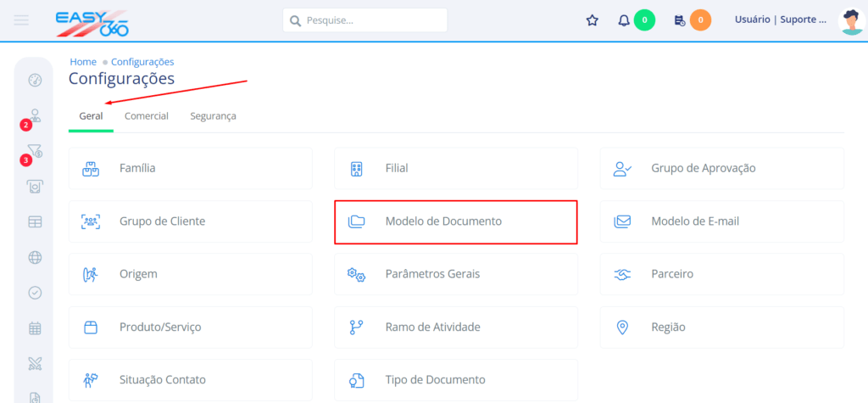The width and height of the screenshot is (868, 403).
Task: Click the Origem running figure icon
Action: click(90, 275)
